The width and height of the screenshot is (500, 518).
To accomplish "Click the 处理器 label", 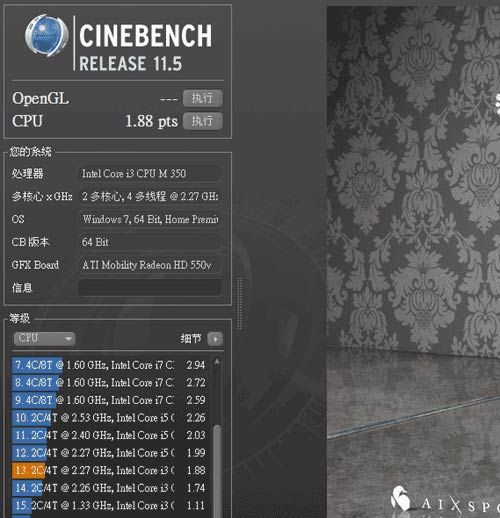I will pyautogui.click(x=27, y=174).
